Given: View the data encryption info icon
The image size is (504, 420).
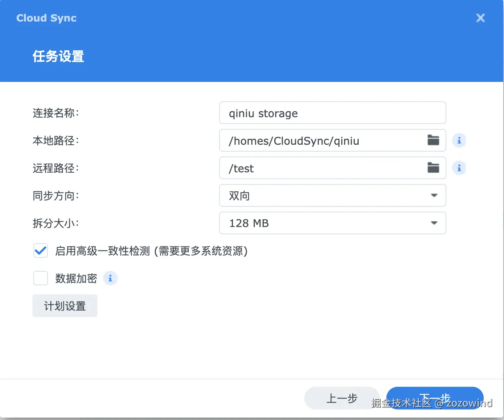Looking at the screenshot, I should [x=110, y=278].
